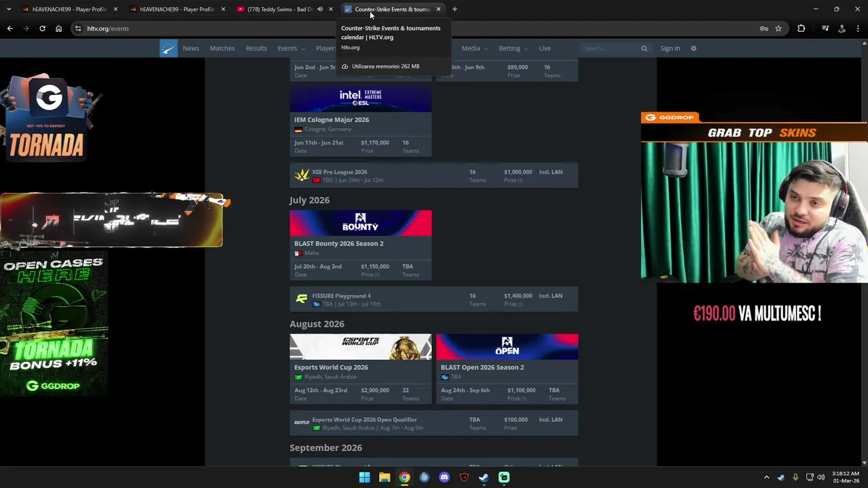Open Chrome's three-dot menu
868x488 pixels.
[858, 28]
